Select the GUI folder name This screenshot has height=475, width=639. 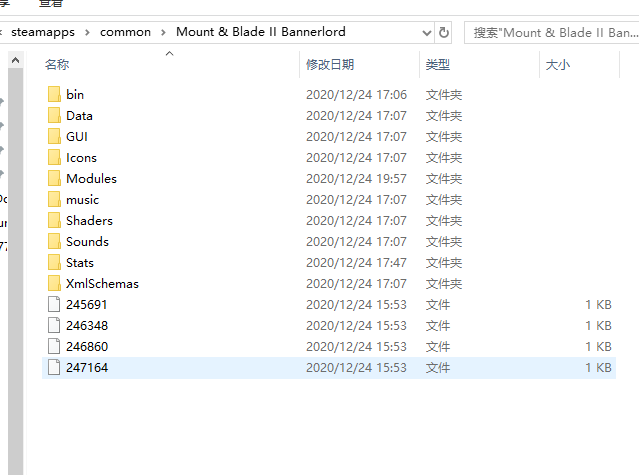click(77, 136)
